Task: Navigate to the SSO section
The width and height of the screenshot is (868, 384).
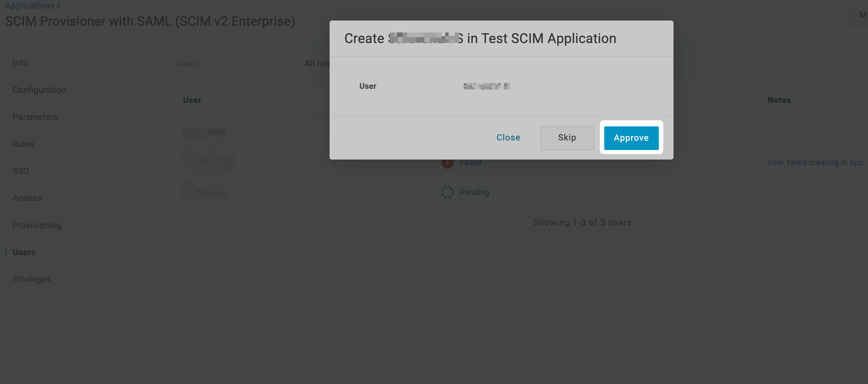Action: coord(21,171)
